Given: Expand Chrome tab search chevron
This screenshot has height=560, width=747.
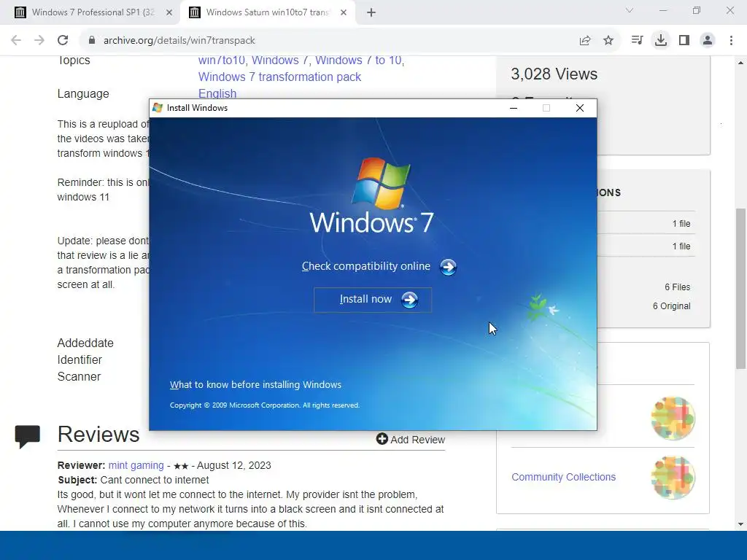Looking at the screenshot, I should pyautogui.click(x=630, y=10).
